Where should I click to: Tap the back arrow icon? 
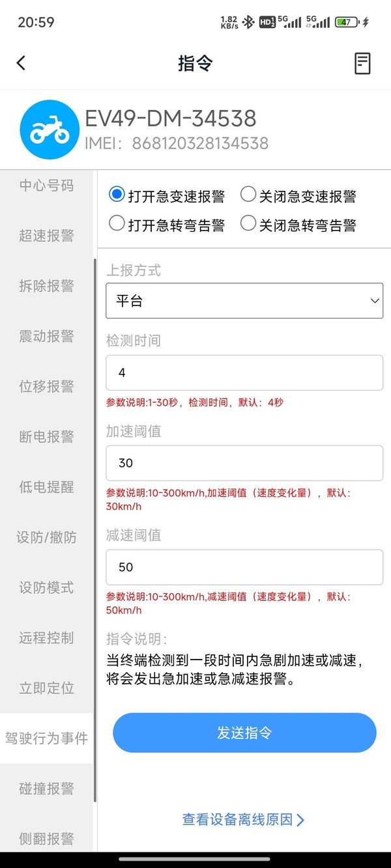click(x=21, y=63)
